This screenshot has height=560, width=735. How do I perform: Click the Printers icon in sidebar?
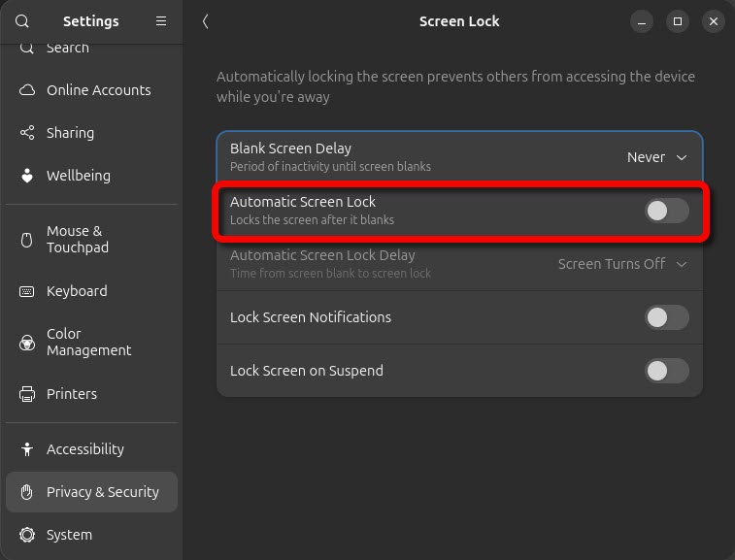tap(27, 394)
